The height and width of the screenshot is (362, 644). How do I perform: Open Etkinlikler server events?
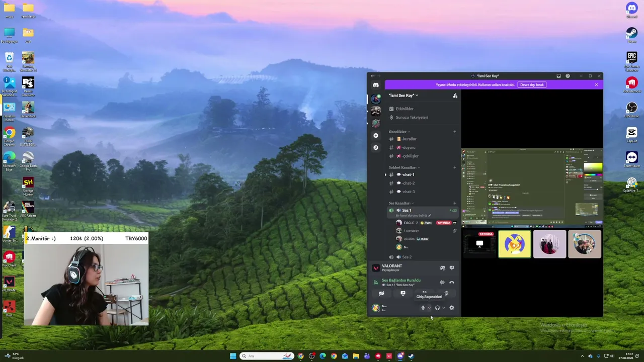423,109
